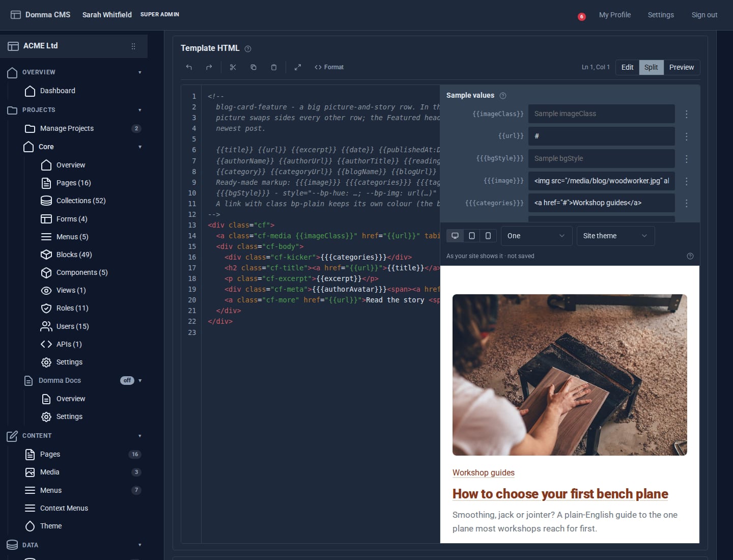
Task: Switch to Edit view tab
Action: [x=627, y=67]
